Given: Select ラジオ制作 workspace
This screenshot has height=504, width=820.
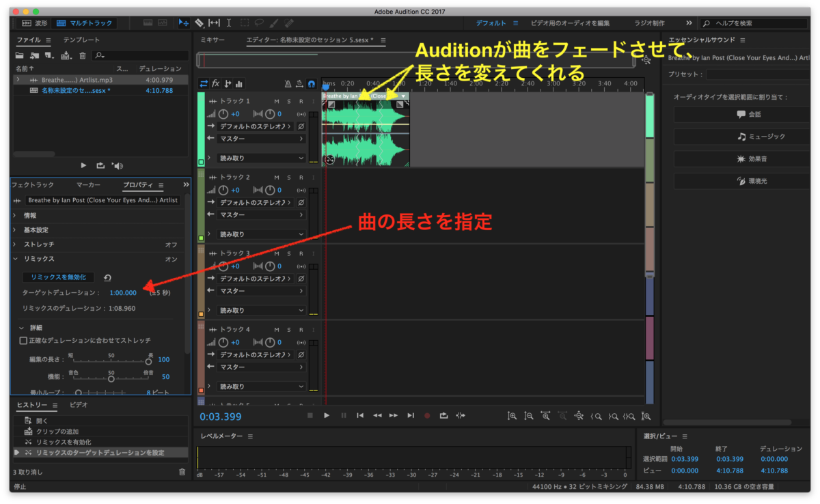Looking at the screenshot, I should (648, 23).
